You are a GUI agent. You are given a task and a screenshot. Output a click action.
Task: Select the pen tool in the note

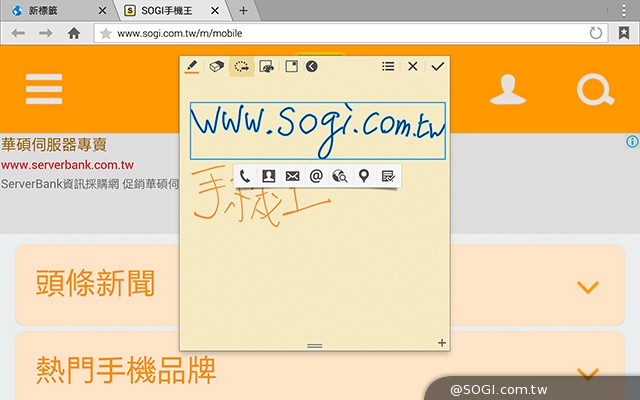coord(192,67)
